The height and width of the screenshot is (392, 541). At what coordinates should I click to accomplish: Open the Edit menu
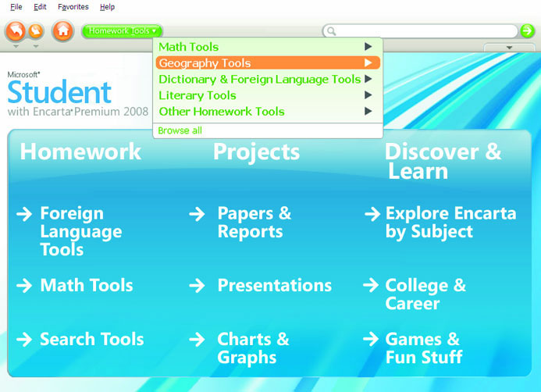pyautogui.click(x=40, y=7)
